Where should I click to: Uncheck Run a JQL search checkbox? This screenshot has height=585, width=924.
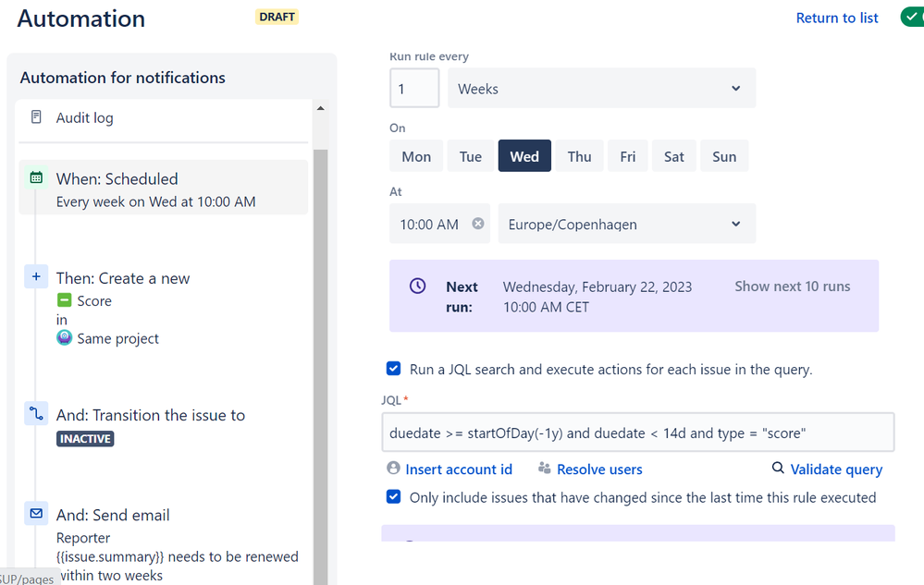coord(394,369)
